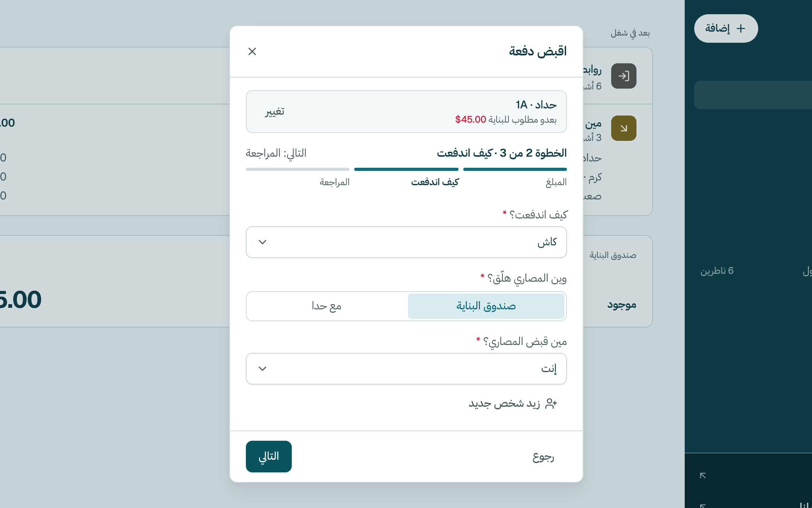Go back with رجوع button
812x508 pixels.
tap(543, 457)
